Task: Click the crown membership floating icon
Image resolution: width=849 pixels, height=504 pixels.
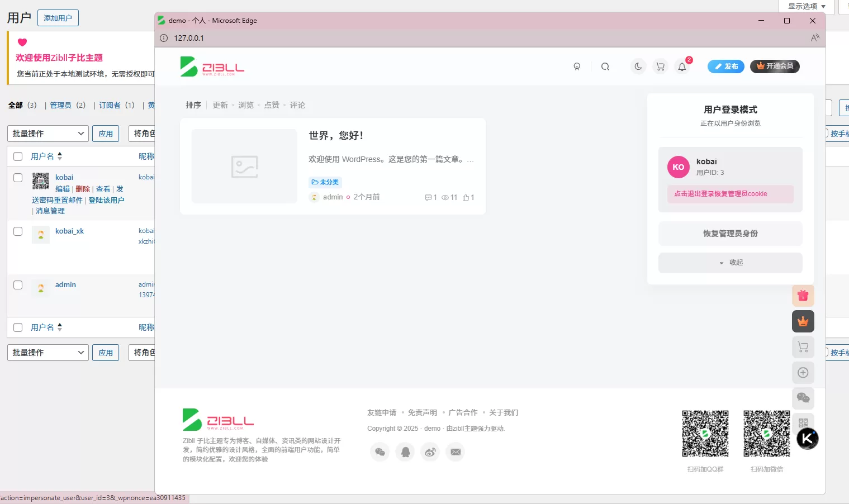Action: click(803, 321)
